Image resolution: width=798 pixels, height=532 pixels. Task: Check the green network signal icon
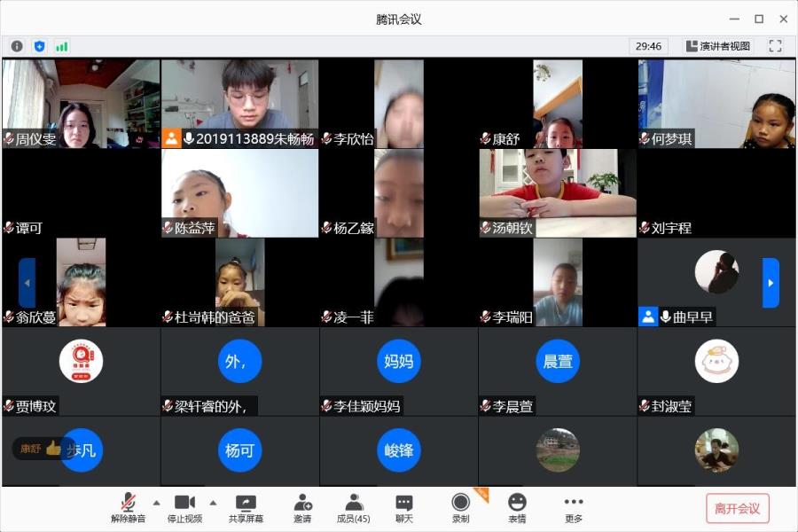click(61, 46)
